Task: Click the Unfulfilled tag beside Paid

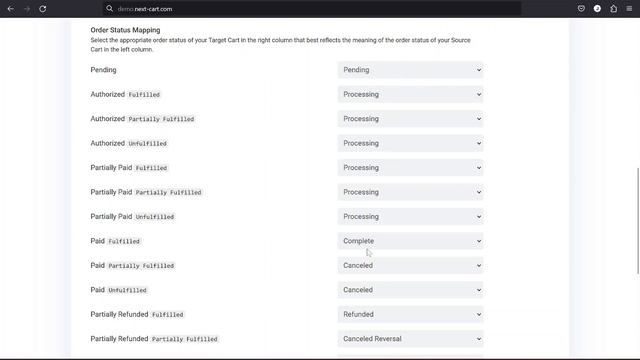Action: [x=127, y=291]
